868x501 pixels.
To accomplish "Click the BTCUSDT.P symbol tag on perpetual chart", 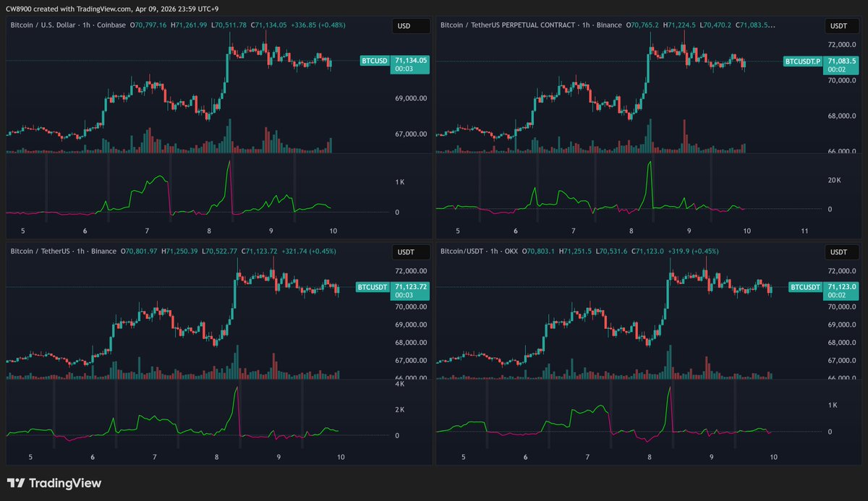I will (804, 61).
